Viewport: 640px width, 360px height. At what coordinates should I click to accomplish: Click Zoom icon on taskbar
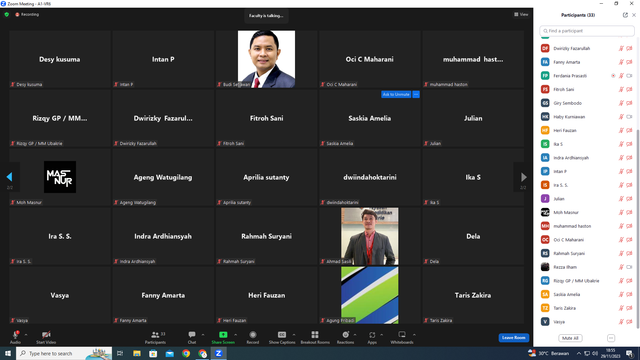[x=218, y=353]
